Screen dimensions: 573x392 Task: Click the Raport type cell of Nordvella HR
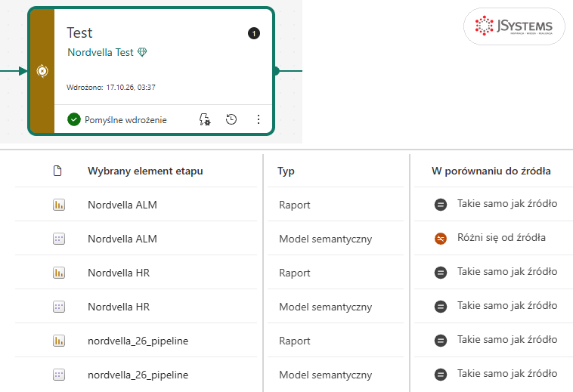pyautogui.click(x=295, y=273)
